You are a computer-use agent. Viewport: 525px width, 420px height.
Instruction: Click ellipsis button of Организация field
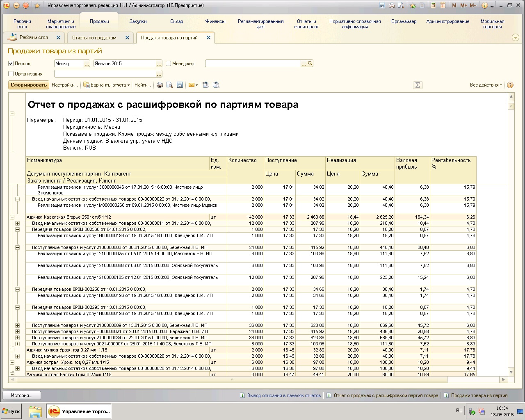(159, 74)
